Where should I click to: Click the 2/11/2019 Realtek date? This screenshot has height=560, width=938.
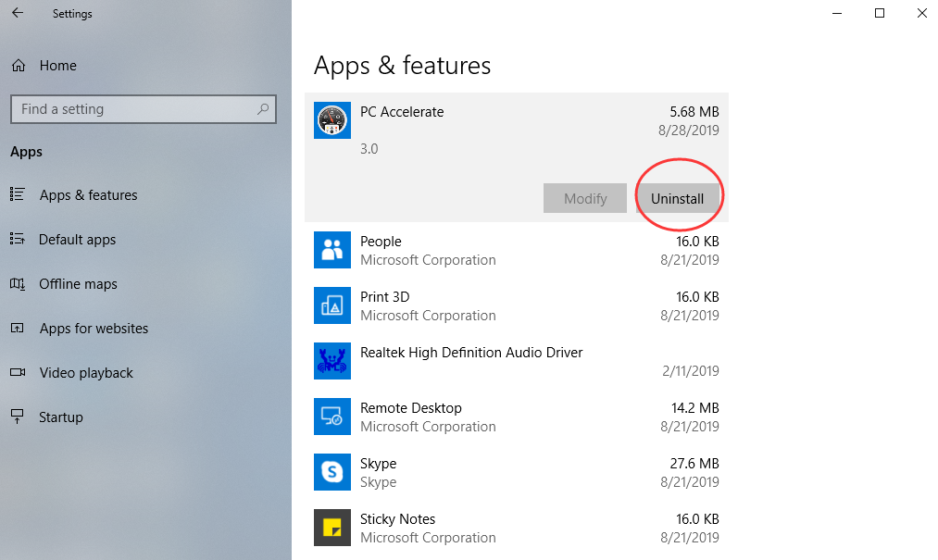[691, 370]
